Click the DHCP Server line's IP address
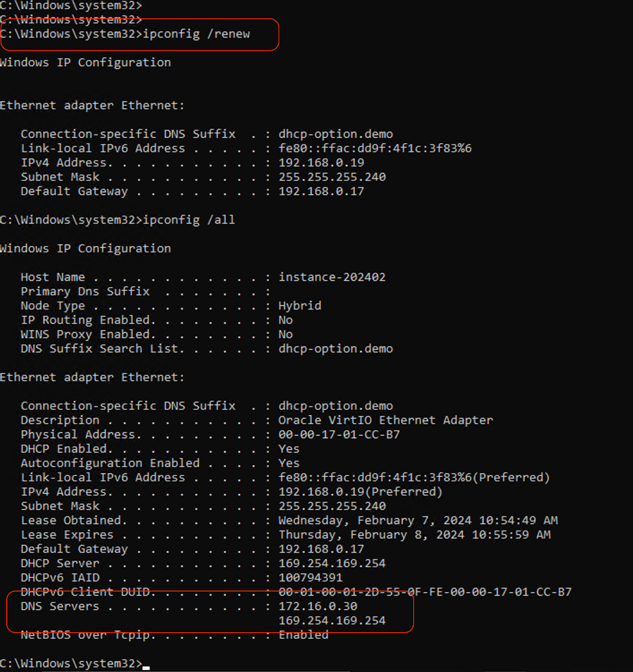The image size is (633, 672). coord(332,563)
